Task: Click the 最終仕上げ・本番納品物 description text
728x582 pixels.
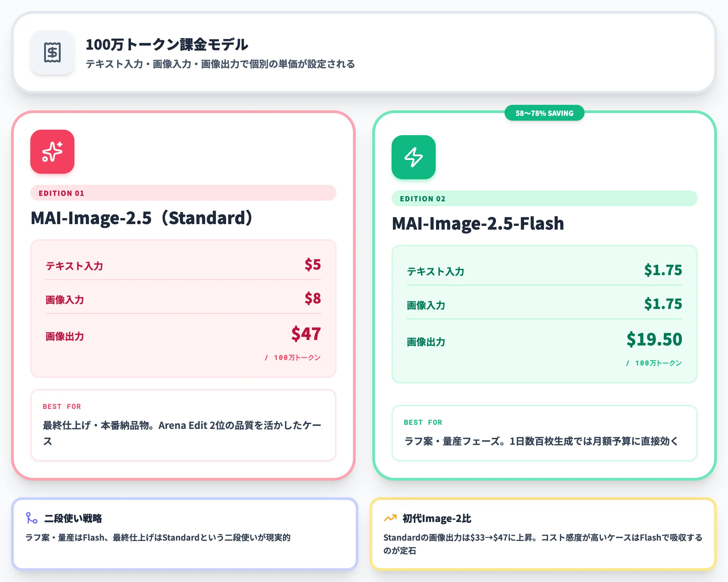Action: [x=182, y=433]
